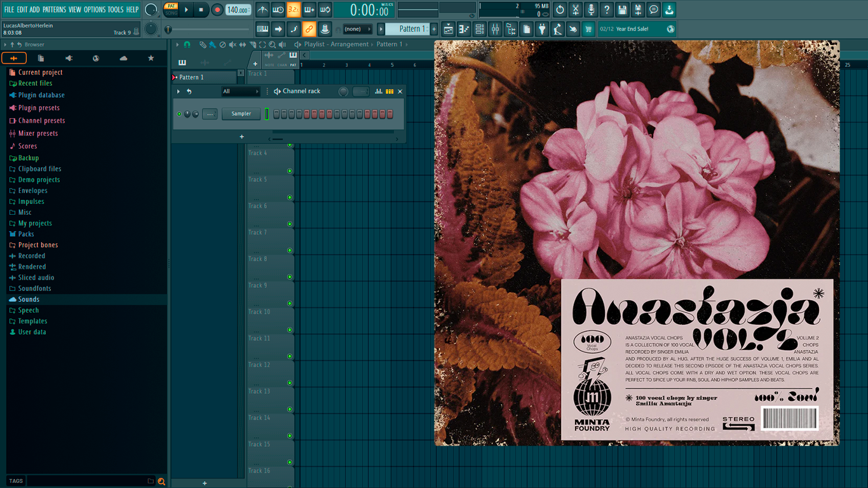The width and height of the screenshot is (868, 488).
Task: Toggle the playlist snap magnet icon
Action: pyautogui.click(x=187, y=44)
